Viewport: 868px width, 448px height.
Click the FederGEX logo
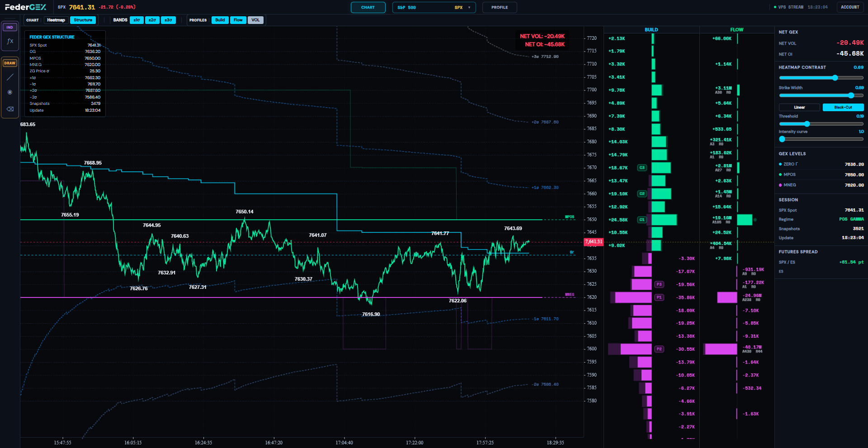click(25, 7)
